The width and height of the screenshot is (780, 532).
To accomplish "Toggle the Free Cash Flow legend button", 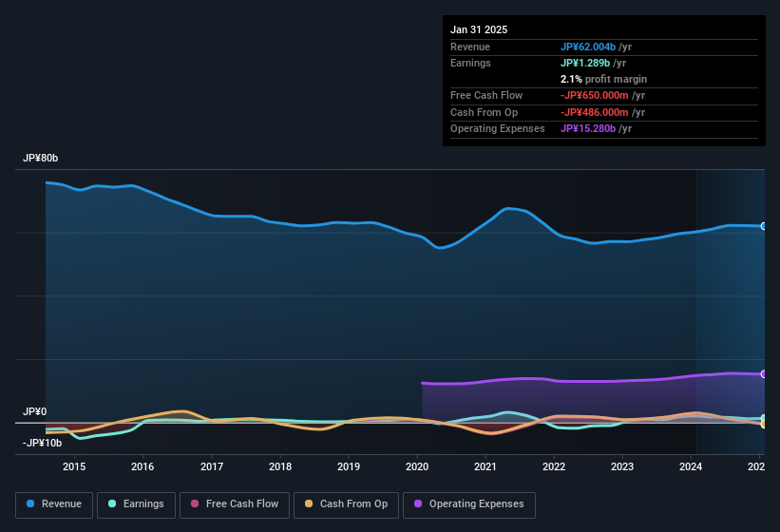I will click(x=235, y=504).
